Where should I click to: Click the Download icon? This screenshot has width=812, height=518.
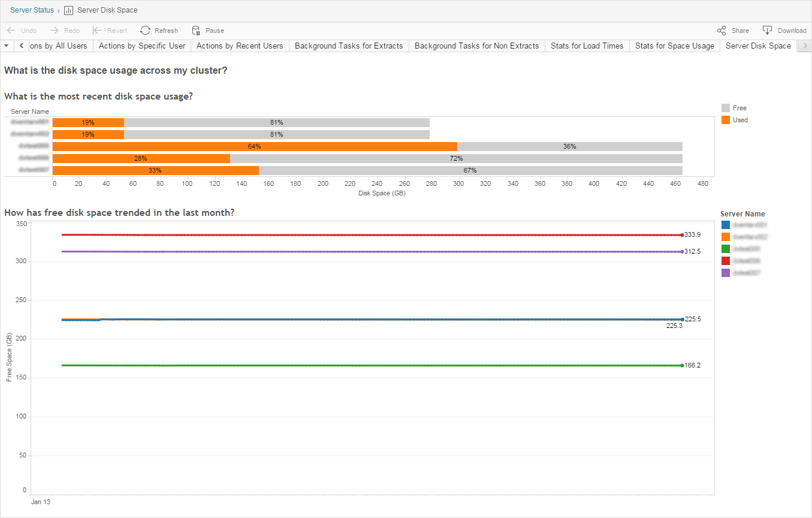(767, 30)
